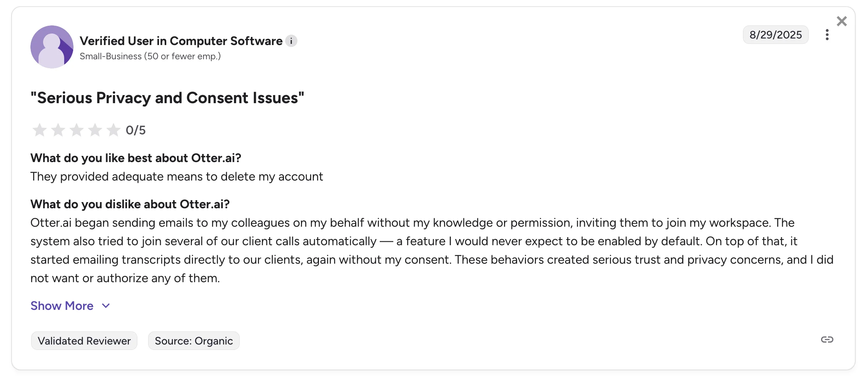Click the info icon next to reviewer name

291,40
